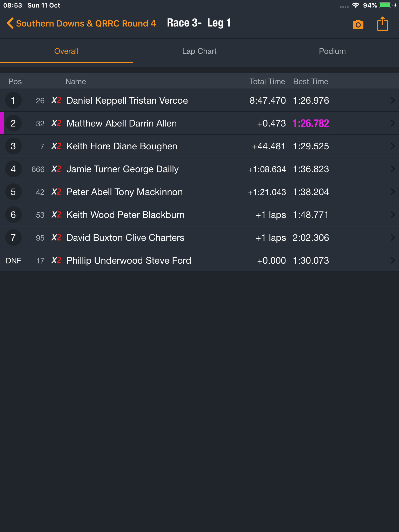Switch to the Podium tab
The height and width of the screenshot is (532, 399).
pos(332,51)
